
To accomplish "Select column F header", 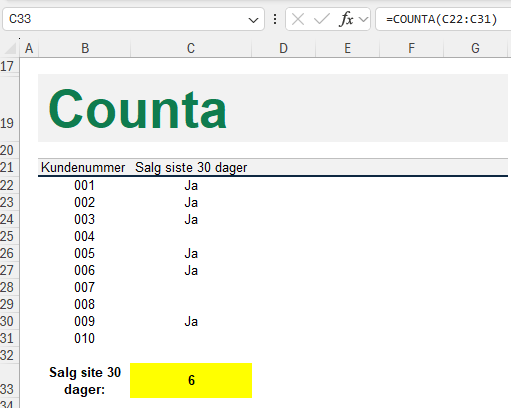I will point(411,49).
